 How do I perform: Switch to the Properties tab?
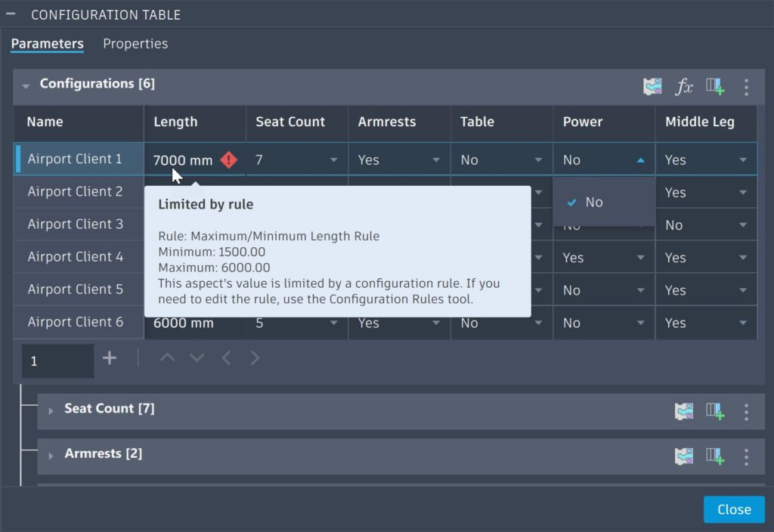click(x=135, y=43)
